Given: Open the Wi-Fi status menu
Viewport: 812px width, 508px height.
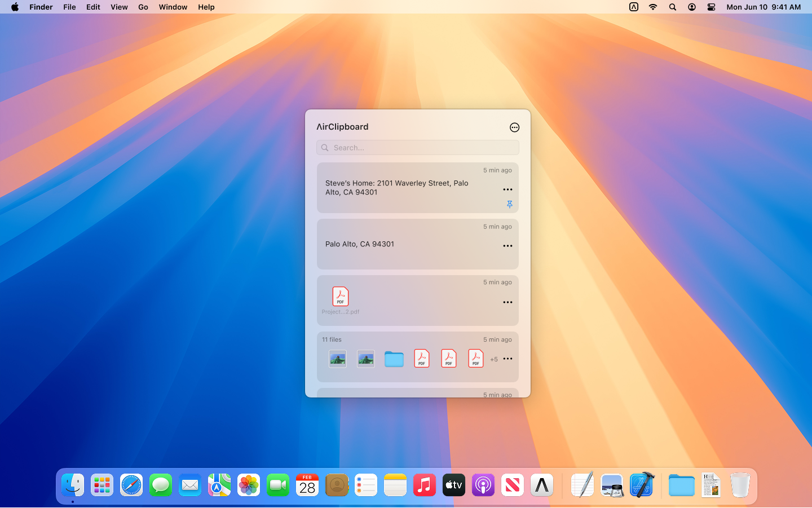Looking at the screenshot, I should tap(653, 7).
